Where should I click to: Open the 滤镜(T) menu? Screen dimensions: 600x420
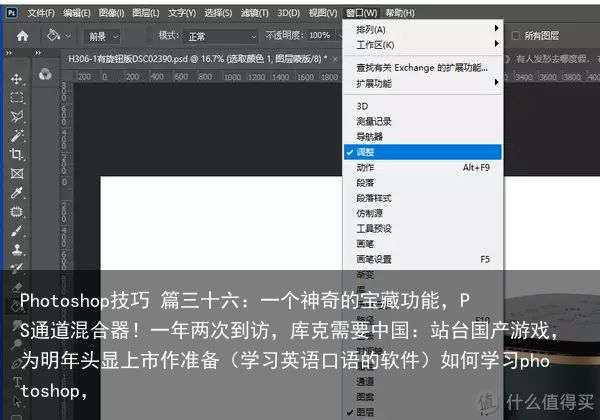pos(254,13)
